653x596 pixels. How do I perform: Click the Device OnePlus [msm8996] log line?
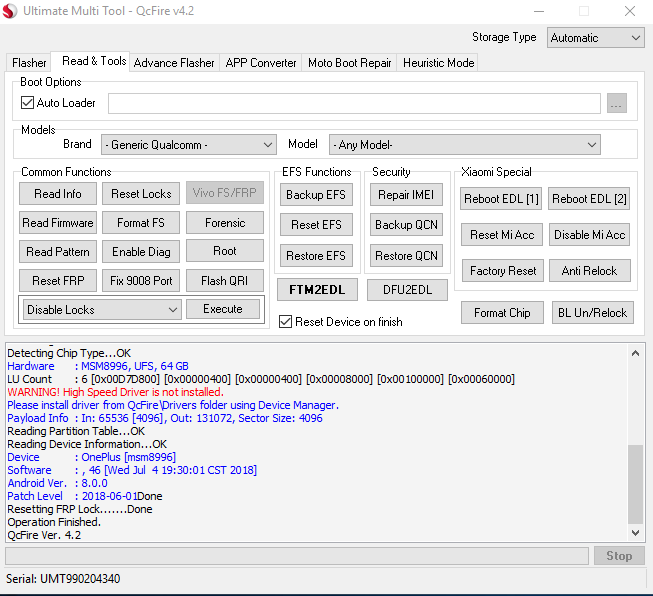[92, 457]
